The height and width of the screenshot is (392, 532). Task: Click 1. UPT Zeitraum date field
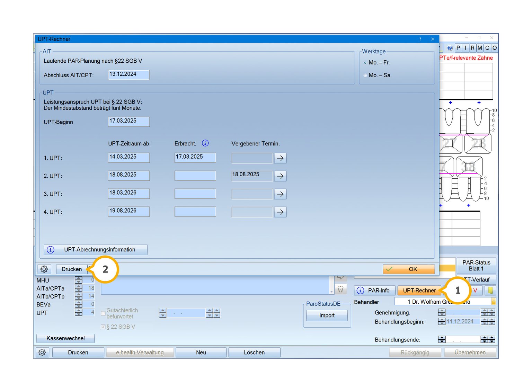129,158
